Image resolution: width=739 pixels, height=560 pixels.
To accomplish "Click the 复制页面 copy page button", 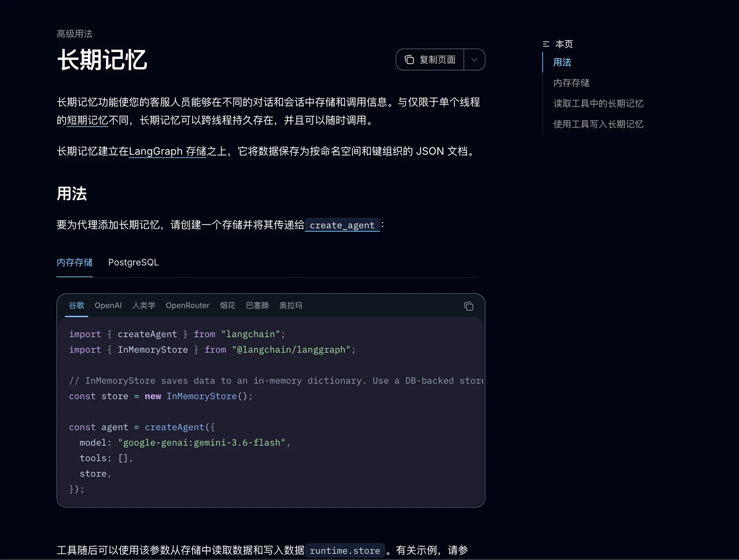I will click(x=430, y=60).
